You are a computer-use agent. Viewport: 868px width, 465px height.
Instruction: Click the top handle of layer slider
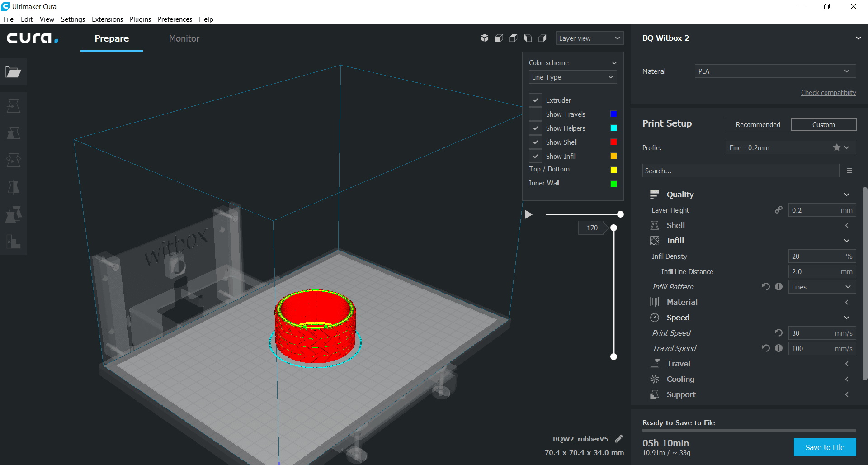tap(613, 228)
